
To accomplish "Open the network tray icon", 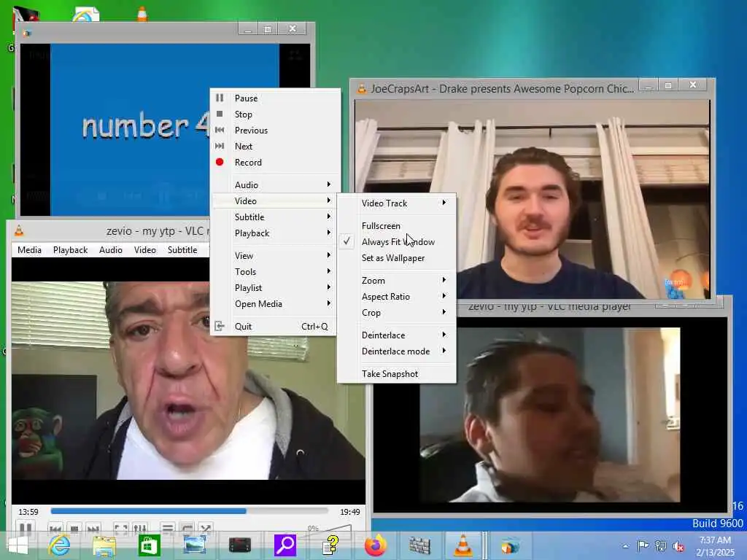I will tap(661, 545).
